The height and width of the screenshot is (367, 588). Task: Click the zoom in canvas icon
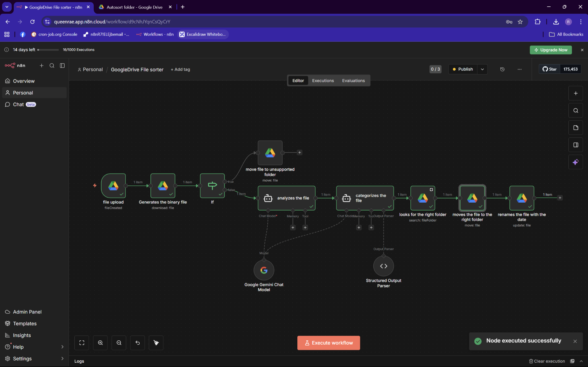[x=100, y=343]
